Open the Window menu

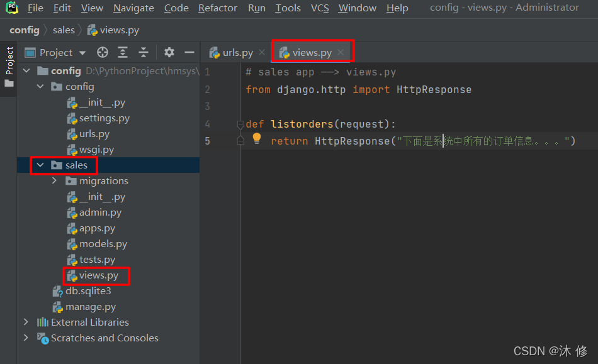click(358, 8)
